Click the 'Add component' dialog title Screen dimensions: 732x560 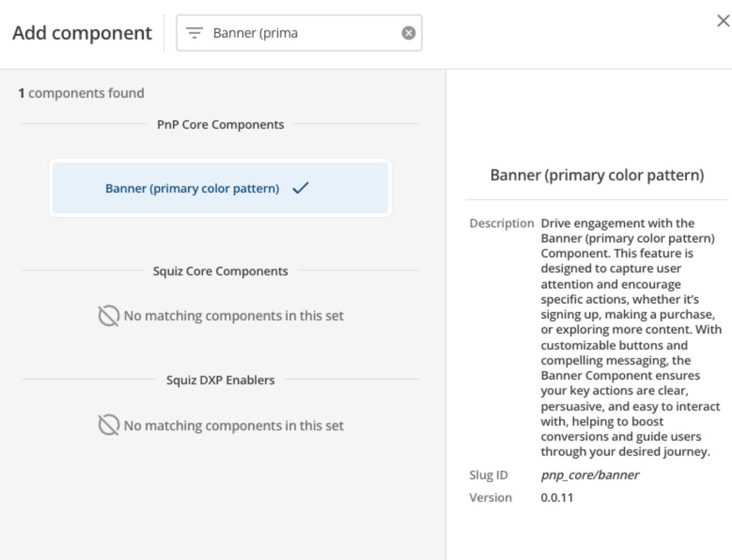click(x=82, y=33)
